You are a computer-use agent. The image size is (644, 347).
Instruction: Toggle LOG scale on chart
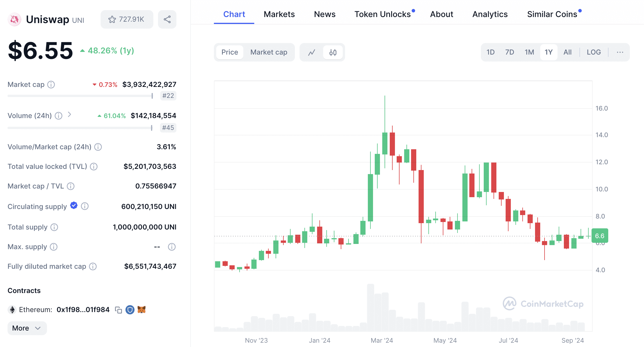tap(594, 52)
